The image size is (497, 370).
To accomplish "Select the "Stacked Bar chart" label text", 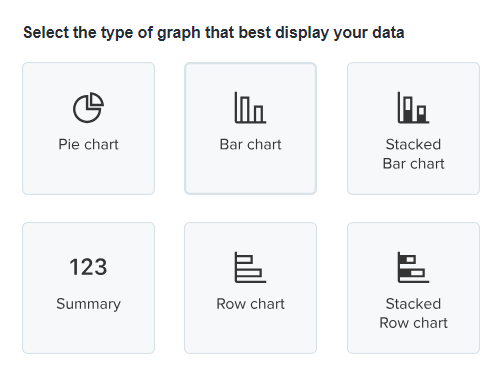I will coord(413,154).
